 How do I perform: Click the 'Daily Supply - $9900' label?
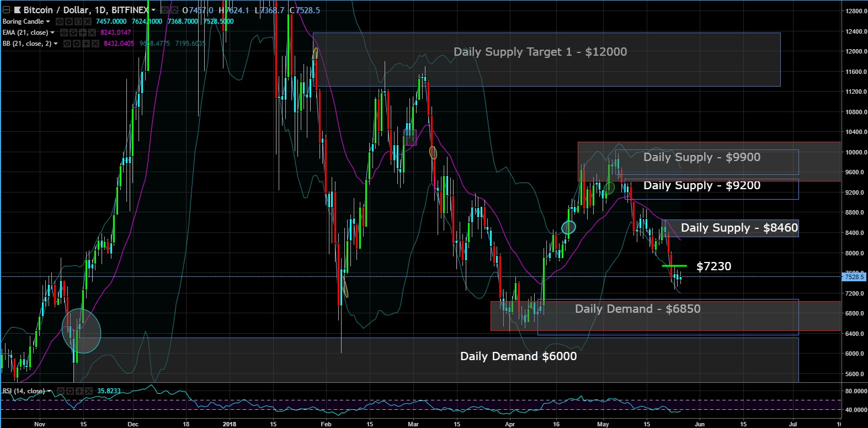point(702,157)
